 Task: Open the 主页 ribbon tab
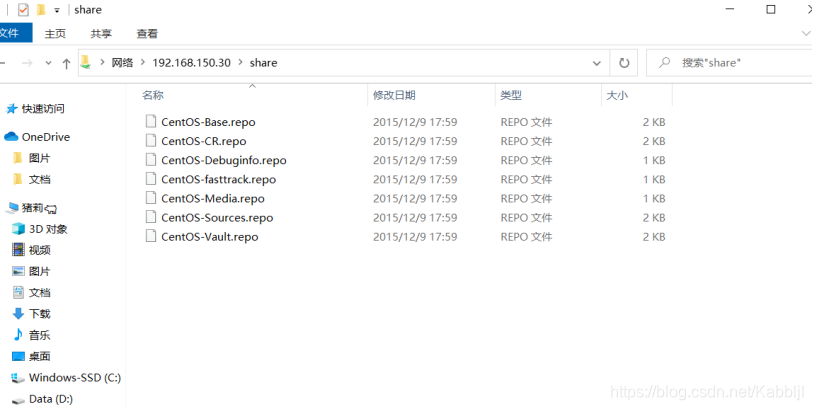pos(55,34)
